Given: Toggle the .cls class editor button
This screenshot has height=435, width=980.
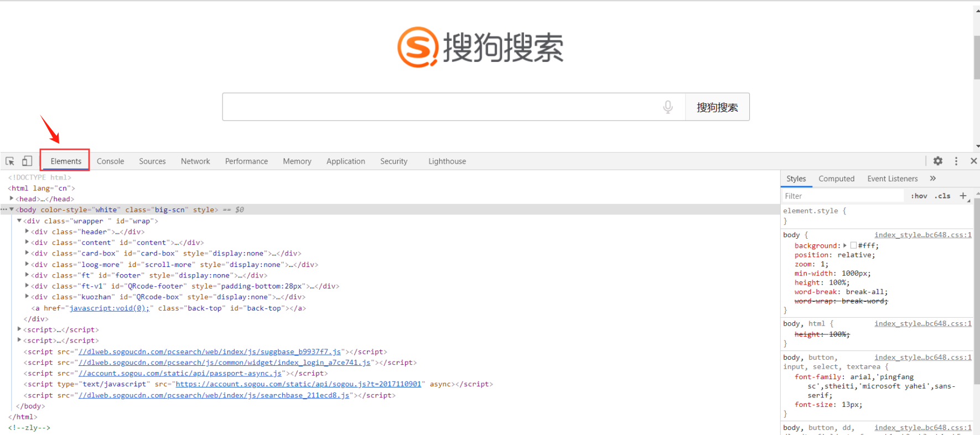Looking at the screenshot, I should click(x=942, y=196).
